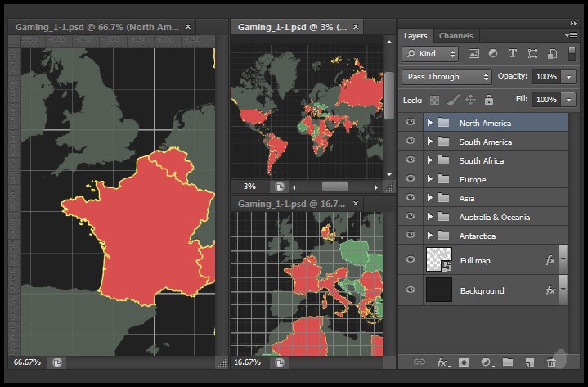Click the Full map layer thumbnail
This screenshot has height=387, width=588.
439,260
